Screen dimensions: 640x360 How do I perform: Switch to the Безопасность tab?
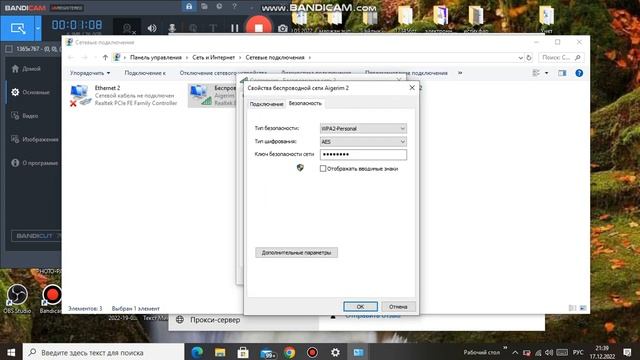(x=305, y=103)
